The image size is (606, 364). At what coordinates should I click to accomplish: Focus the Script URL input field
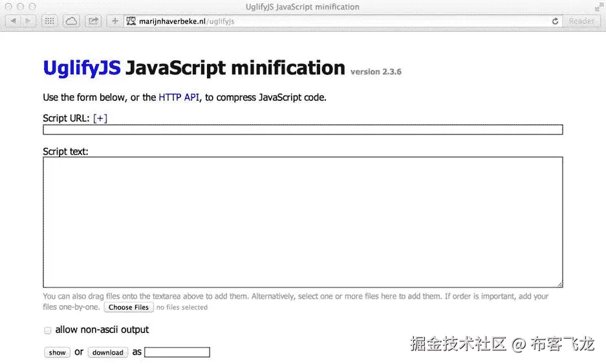[x=303, y=129]
